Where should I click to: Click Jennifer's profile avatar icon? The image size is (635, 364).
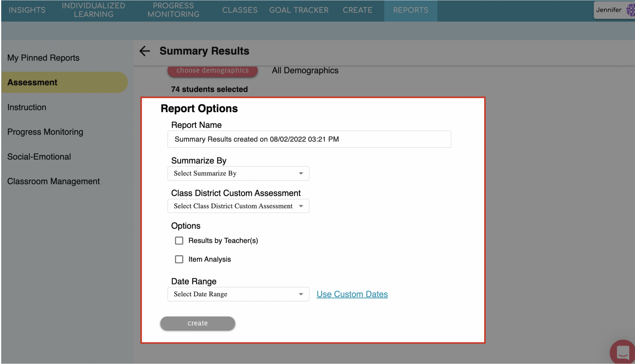click(x=631, y=10)
